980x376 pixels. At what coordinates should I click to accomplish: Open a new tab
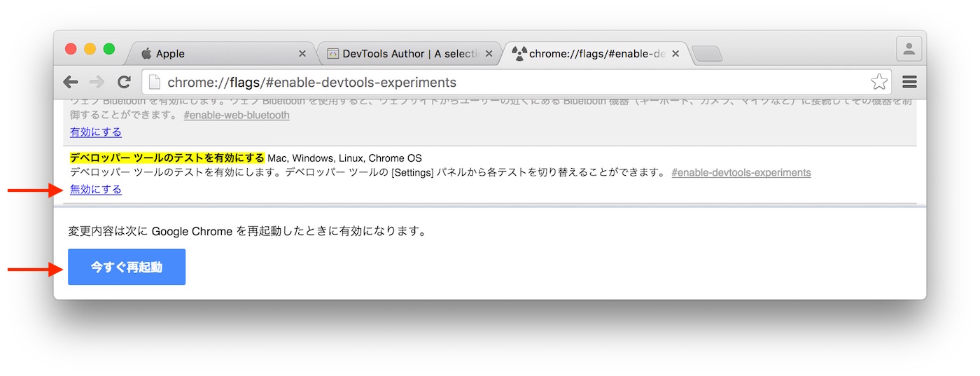[x=708, y=54]
